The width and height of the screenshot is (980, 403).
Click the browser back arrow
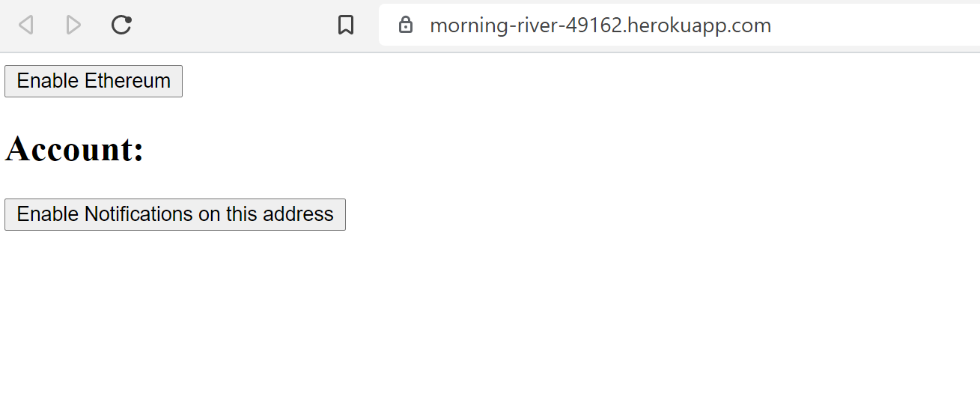(x=26, y=25)
